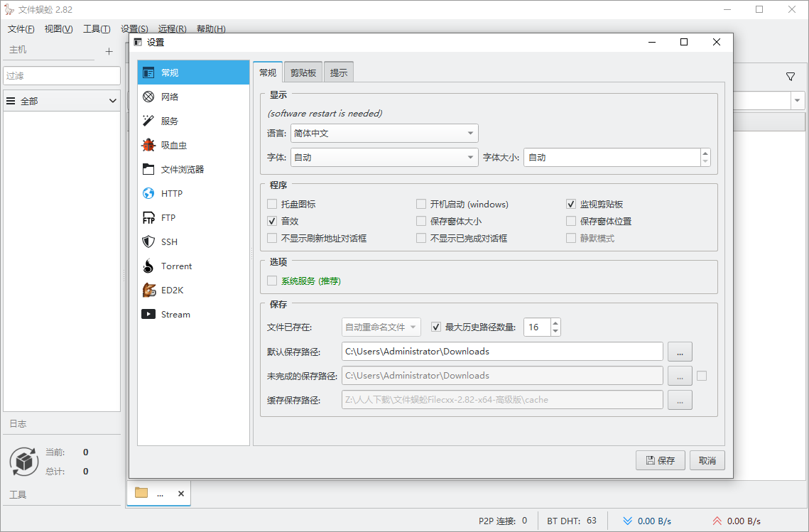The width and height of the screenshot is (809, 532).
Task: Enable 系统服务 (推荐) option
Action: click(x=272, y=281)
